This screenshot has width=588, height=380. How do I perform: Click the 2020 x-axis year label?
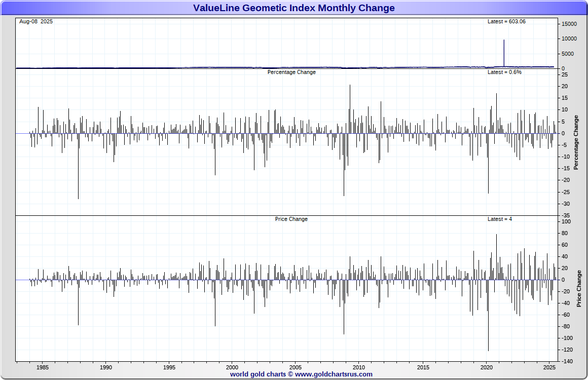point(487,367)
